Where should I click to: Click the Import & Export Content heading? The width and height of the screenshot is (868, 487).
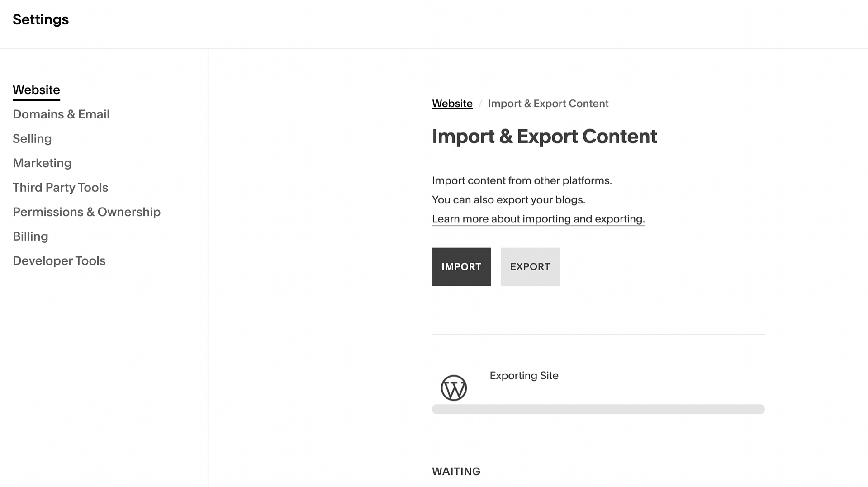(545, 136)
